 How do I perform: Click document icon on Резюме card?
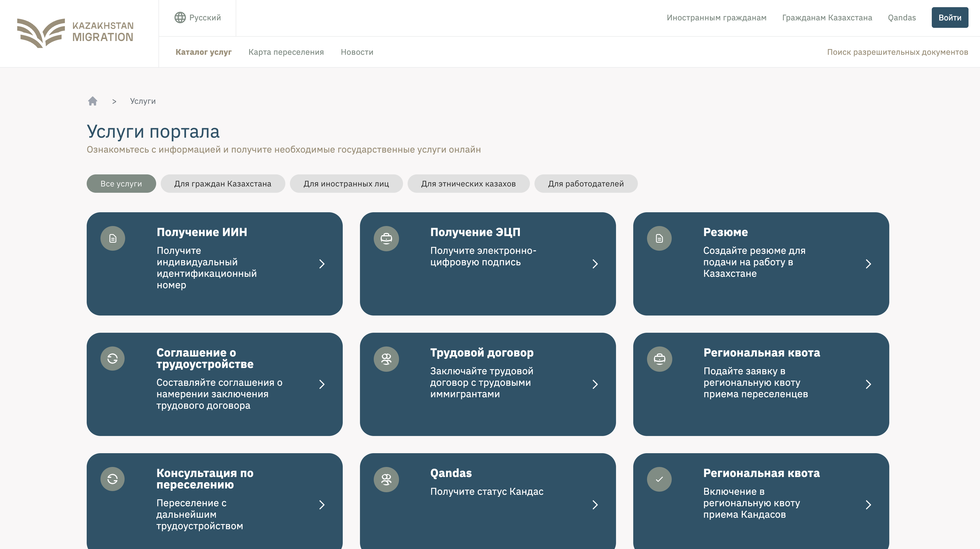[x=659, y=238]
